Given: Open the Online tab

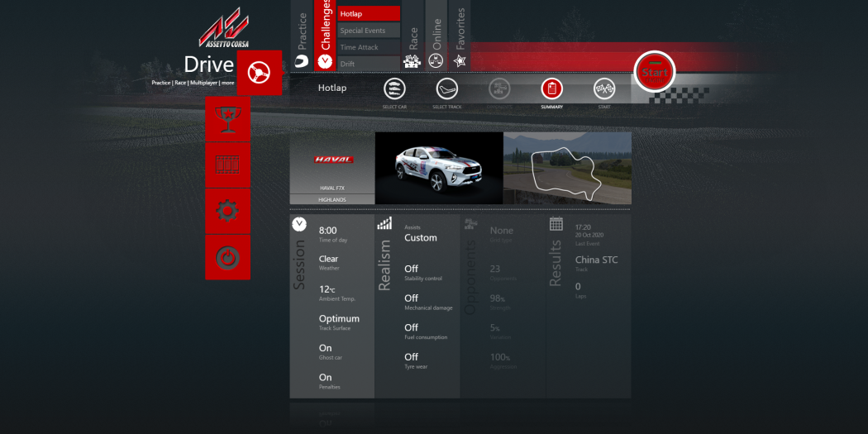Looking at the screenshot, I should [x=436, y=36].
